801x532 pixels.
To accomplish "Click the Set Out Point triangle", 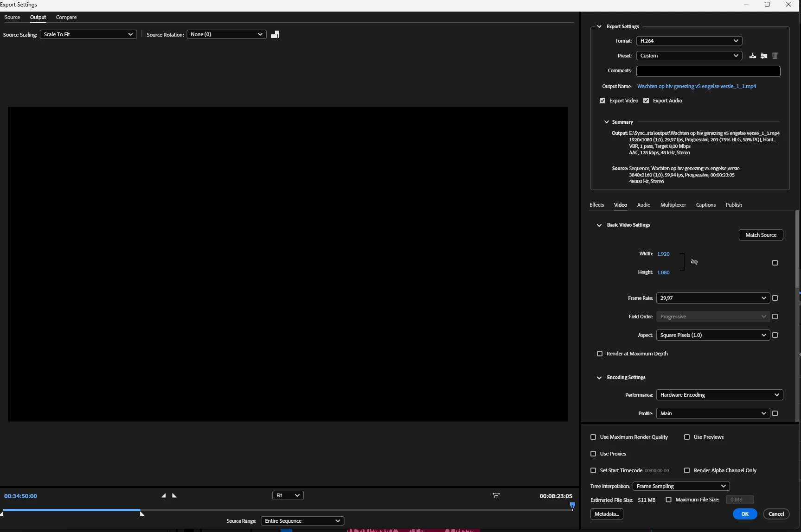I will (174, 495).
